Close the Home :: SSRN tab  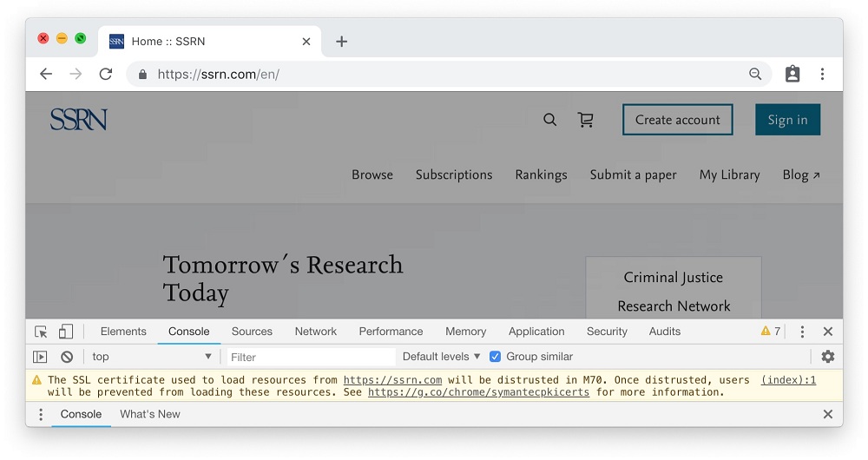pyautogui.click(x=306, y=42)
